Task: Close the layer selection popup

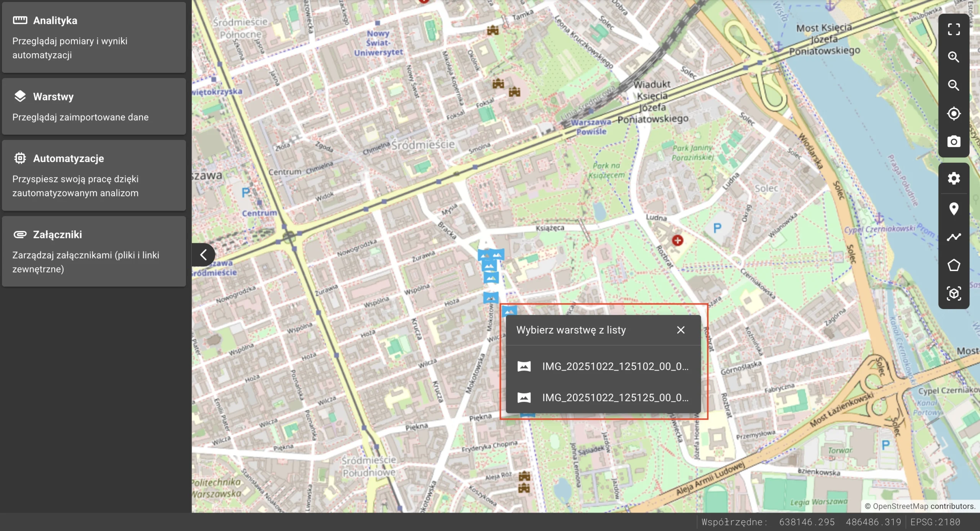Action: point(681,330)
